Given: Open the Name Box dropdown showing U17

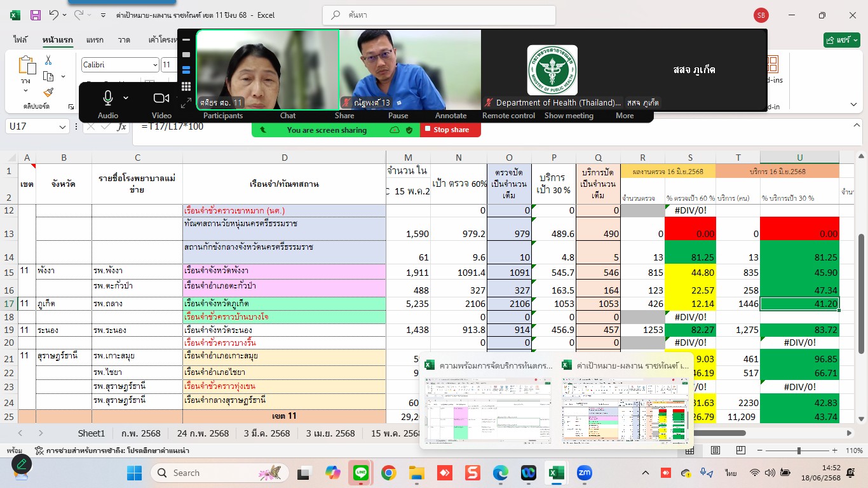Looking at the screenshot, I should [62, 127].
